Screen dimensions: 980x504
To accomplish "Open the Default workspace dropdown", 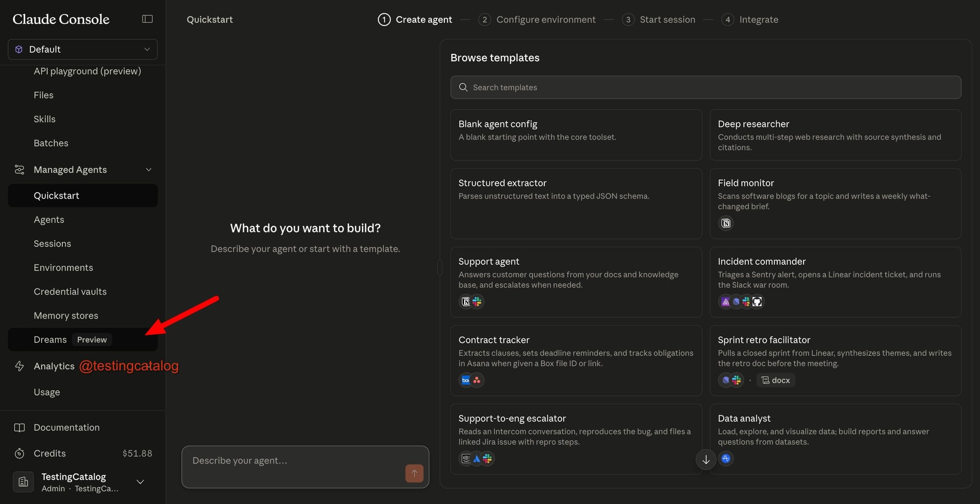I will 83,50.
